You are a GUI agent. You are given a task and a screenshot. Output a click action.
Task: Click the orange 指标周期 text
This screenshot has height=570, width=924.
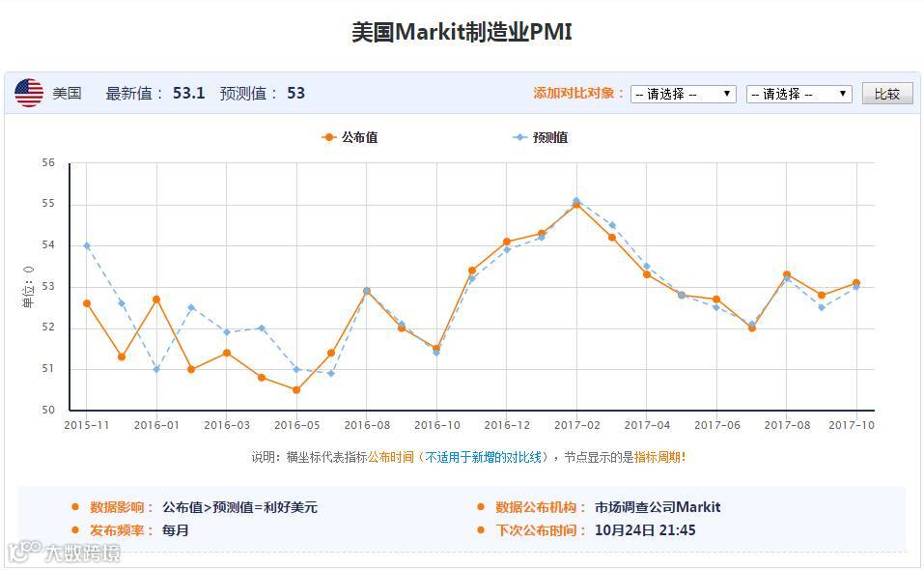click(658, 457)
